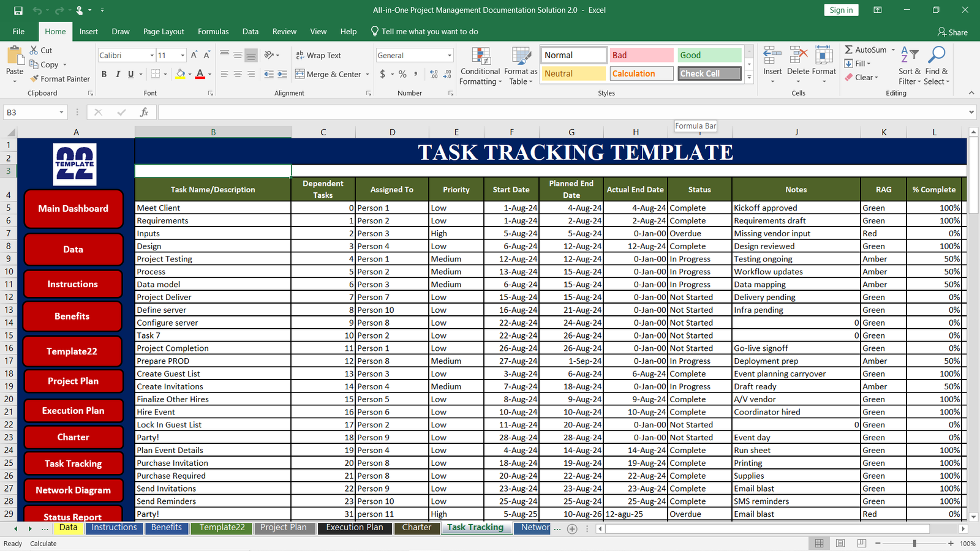Open the font name dropdown showing Calibri
The width and height of the screenshot is (980, 551).
[152, 56]
